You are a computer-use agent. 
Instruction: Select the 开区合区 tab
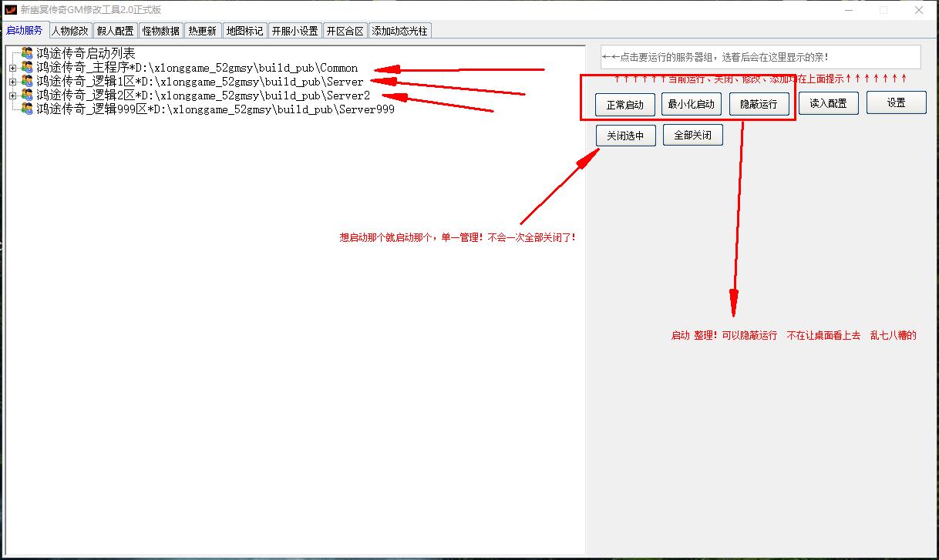click(345, 31)
